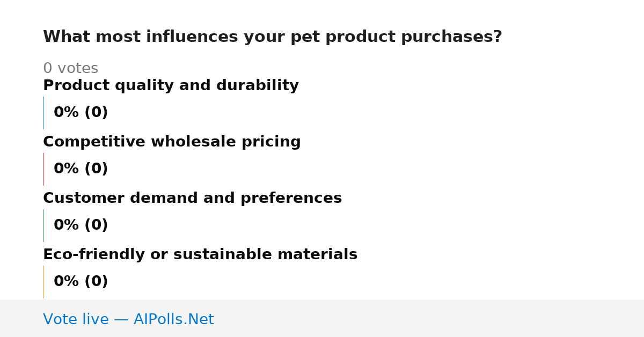Click the poll question title text
644x337 pixels.
tap(273, 37)
